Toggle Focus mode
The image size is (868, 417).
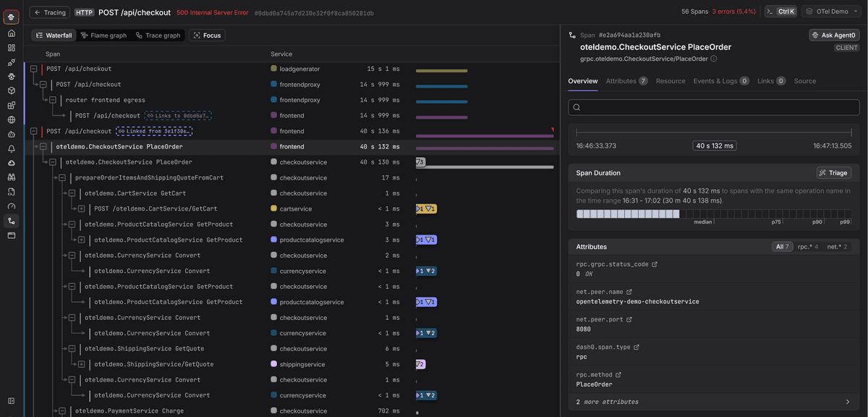pyautogui.click(x=207, y=35)
